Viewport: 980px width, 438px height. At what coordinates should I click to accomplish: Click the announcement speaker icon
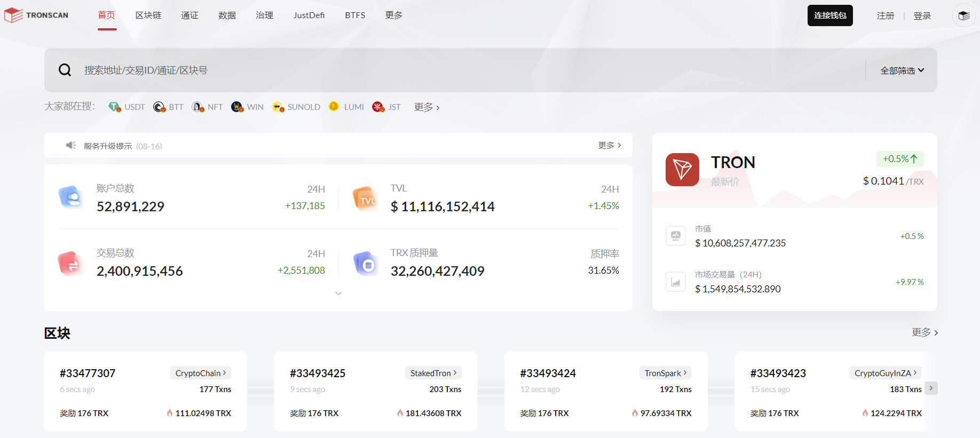(x=71, y=145)
